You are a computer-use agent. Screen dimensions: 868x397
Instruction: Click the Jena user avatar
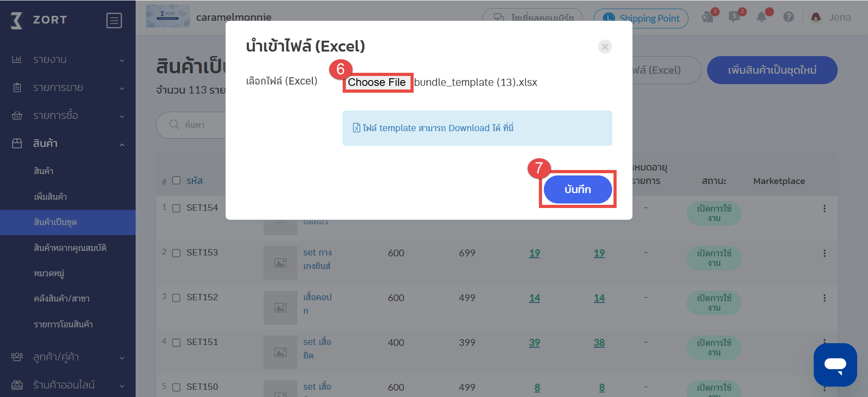[816, 17]
